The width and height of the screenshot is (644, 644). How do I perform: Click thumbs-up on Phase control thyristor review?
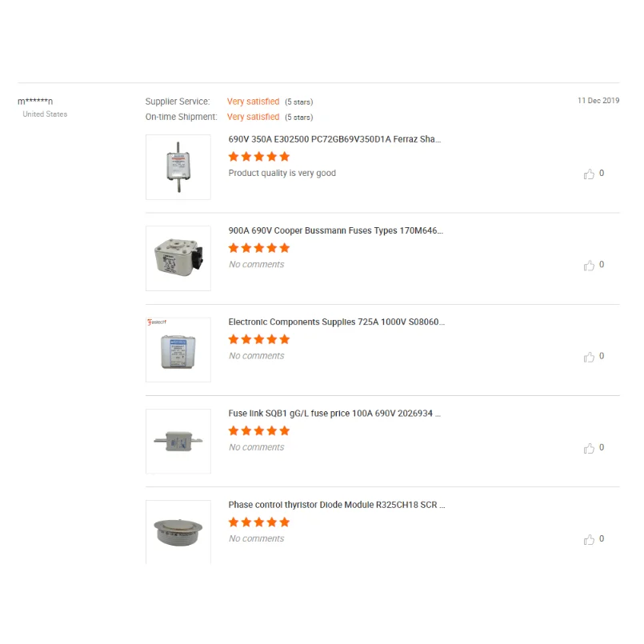(590, 539)
